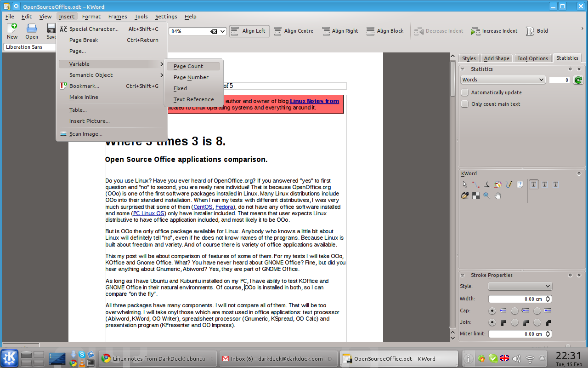Select the colorful artistic text/shape tool
Screen dimensions: 588x368
click(498, 184)
